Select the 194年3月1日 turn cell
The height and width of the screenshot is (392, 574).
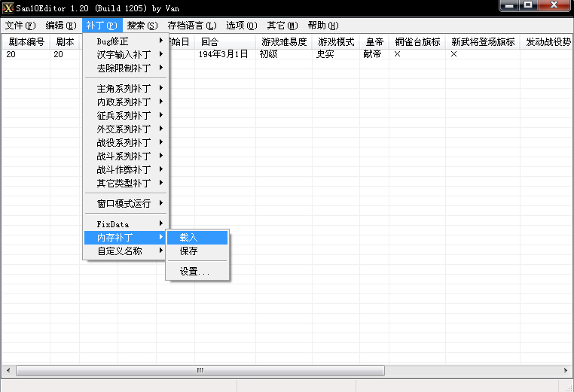(224, 55)
